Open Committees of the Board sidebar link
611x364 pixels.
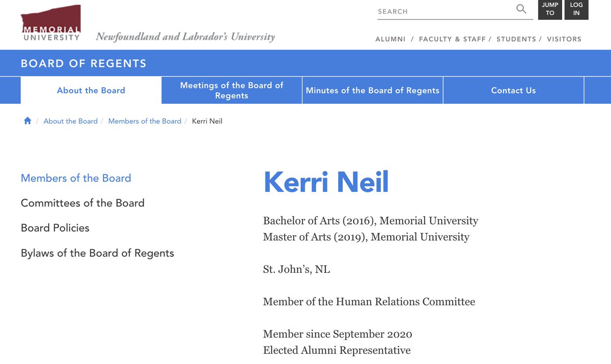point(82,203)
